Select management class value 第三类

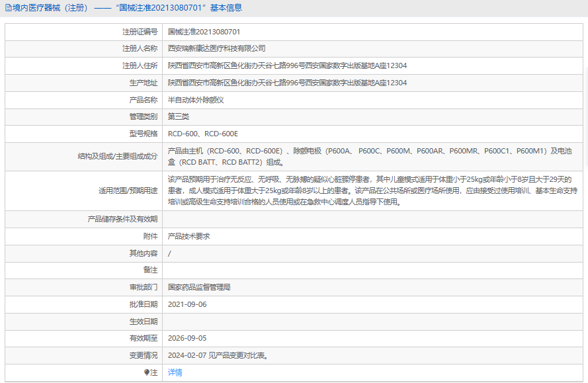click(178, 116)
